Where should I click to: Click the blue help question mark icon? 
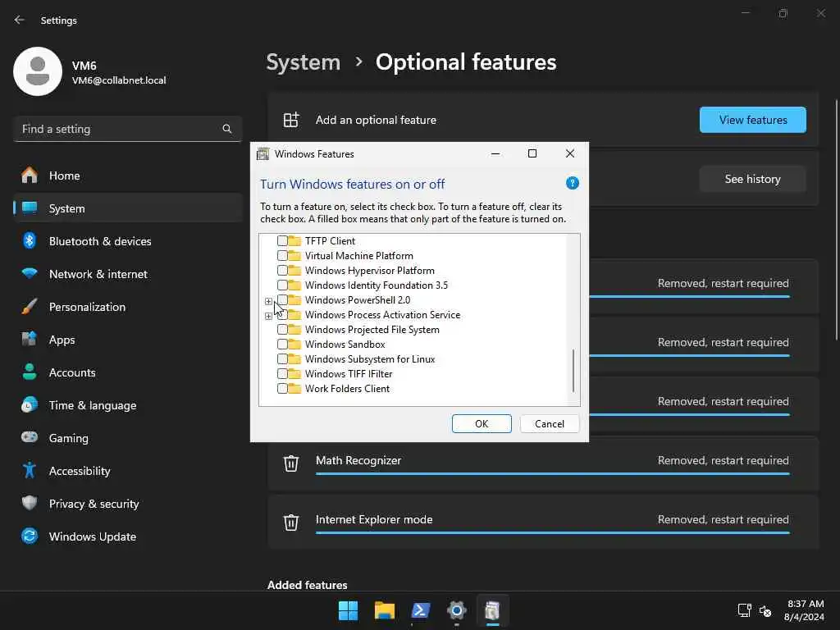point(572,183)
